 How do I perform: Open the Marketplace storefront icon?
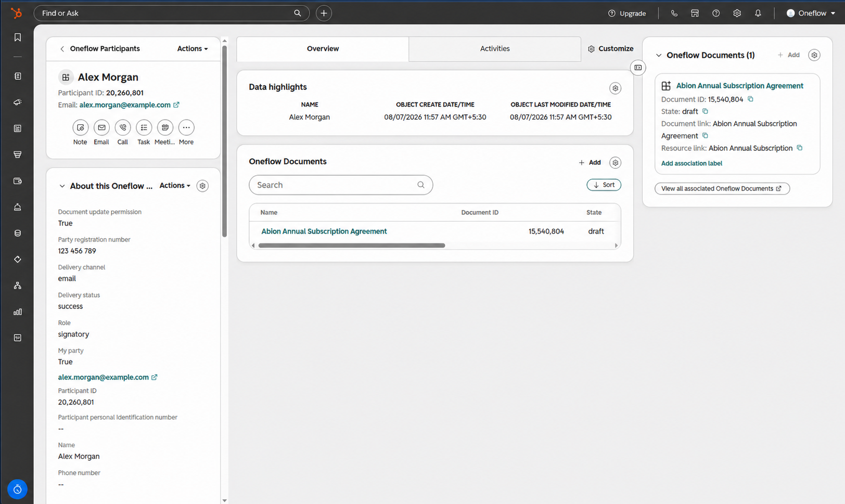click(695, 13)
